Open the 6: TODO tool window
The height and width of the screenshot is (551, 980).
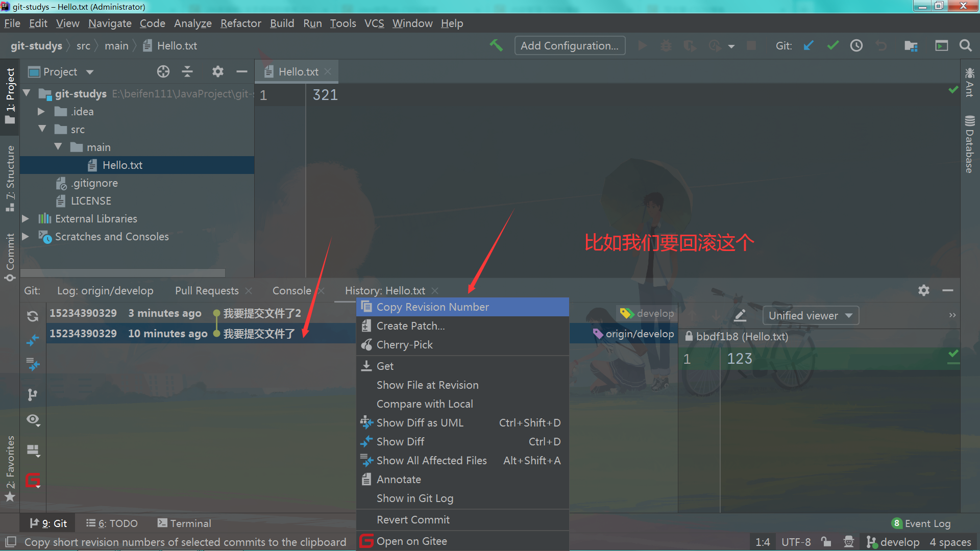(112, 523)
